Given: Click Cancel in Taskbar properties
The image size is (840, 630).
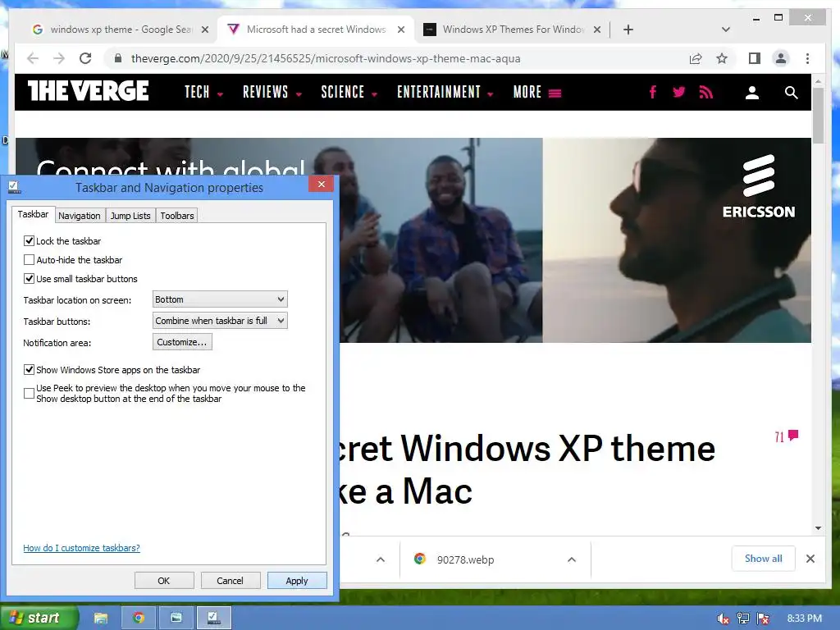Looking at the screenshot, I should [x=231, y=581].
